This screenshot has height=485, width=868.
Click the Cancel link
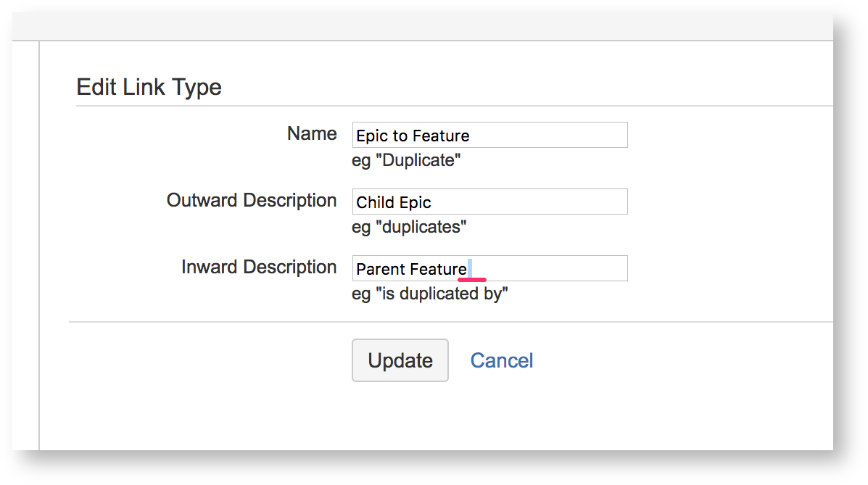501,360
